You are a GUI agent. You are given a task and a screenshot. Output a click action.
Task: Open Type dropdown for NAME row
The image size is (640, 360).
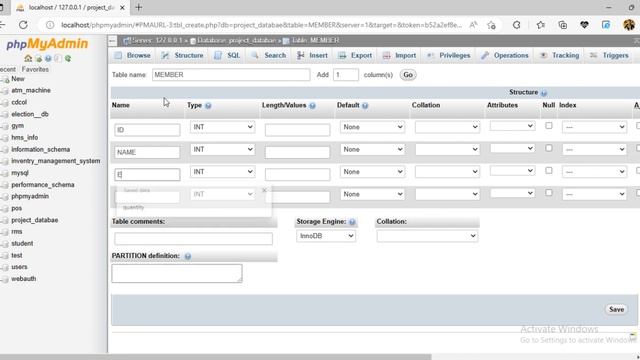[222, 150]
